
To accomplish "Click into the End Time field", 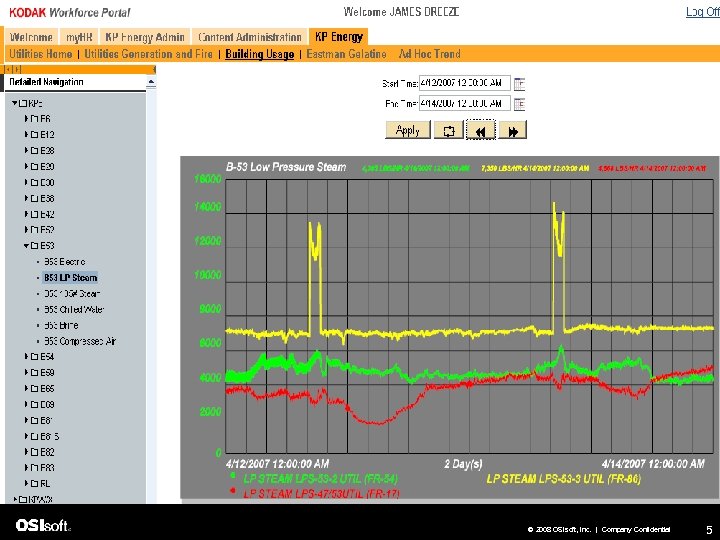I will [x=464, y=103].
